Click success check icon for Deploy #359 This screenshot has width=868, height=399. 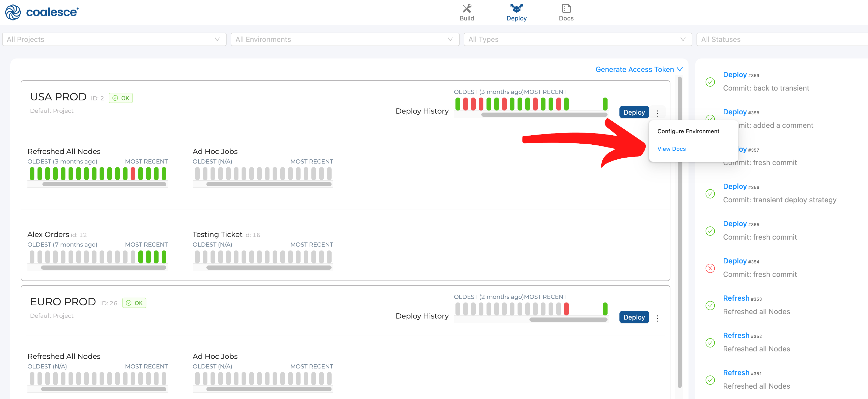[710, 82]
